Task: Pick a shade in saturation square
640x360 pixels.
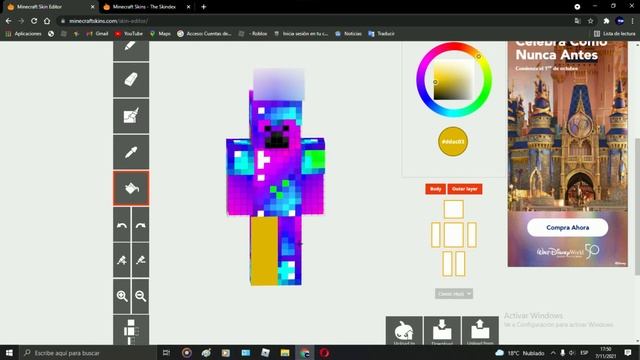Action: pos(453,80)
